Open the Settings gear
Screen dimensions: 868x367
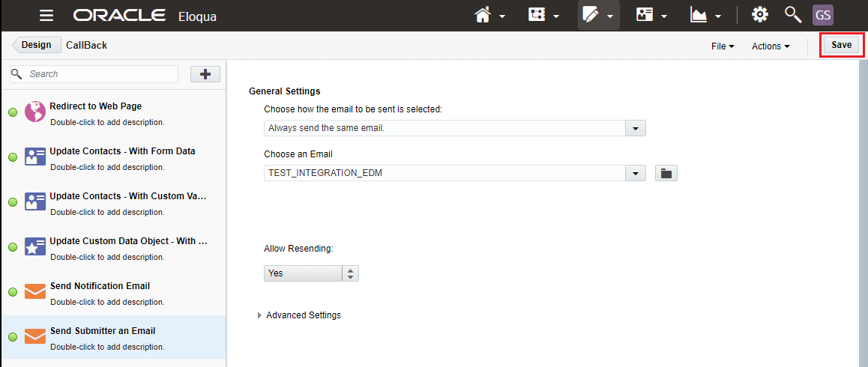click(759, 15)
